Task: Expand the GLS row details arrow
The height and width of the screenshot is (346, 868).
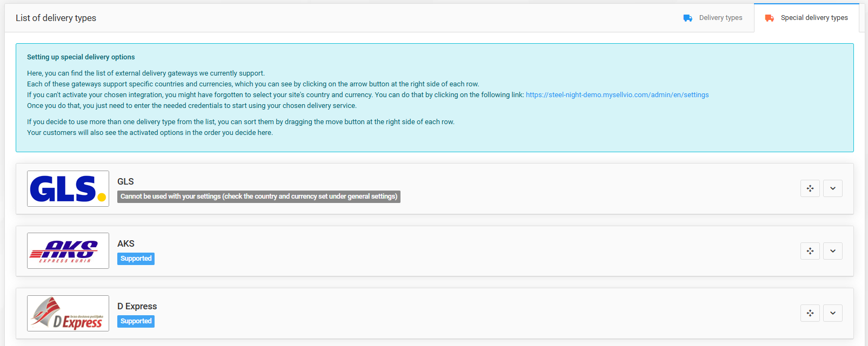Action: 832,188
